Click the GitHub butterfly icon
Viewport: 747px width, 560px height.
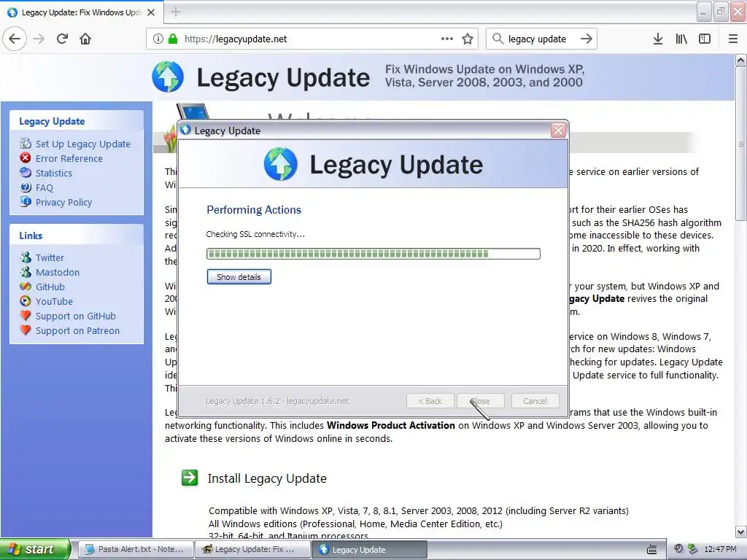[26, 287]
